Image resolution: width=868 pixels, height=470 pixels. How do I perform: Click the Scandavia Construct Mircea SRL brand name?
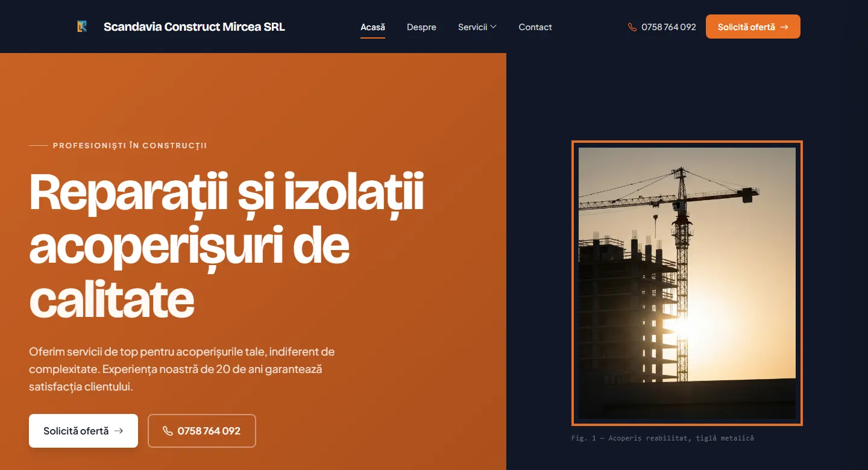tap(194, 27)
